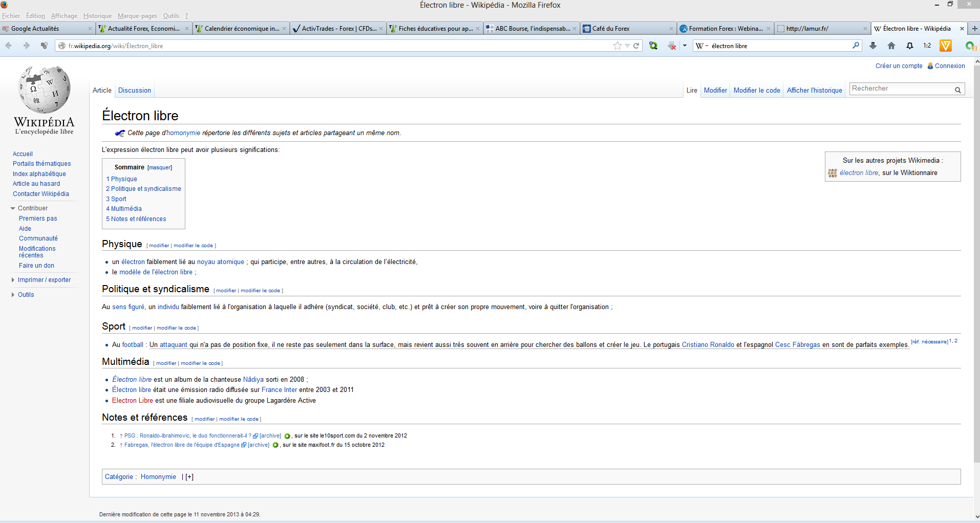
Task: Click the notification bell toolbar icon
Action: coord(910,46)
